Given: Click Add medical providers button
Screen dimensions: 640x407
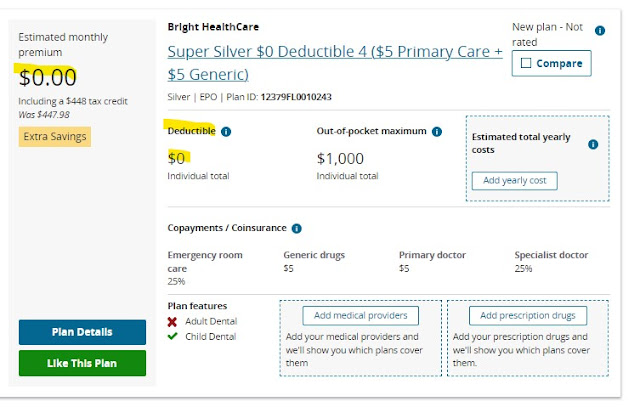Looking at the screenshot, I should tap(360, 316).
